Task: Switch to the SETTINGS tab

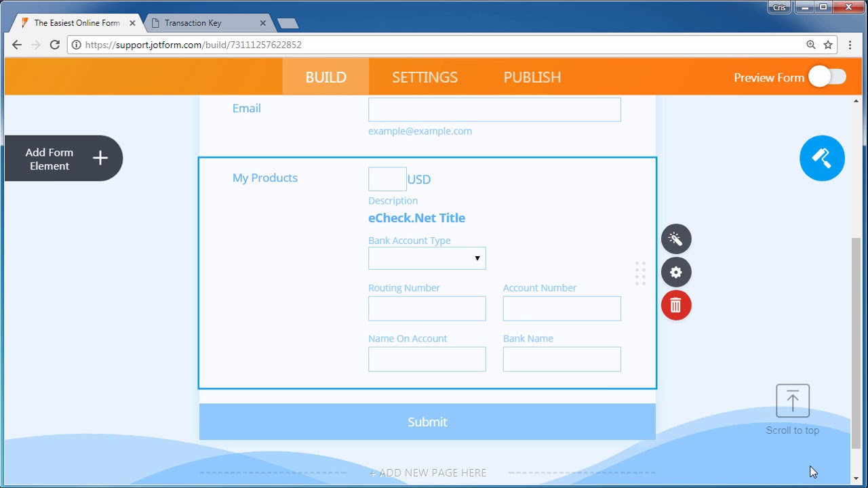Action: click(x=425, y=77)
